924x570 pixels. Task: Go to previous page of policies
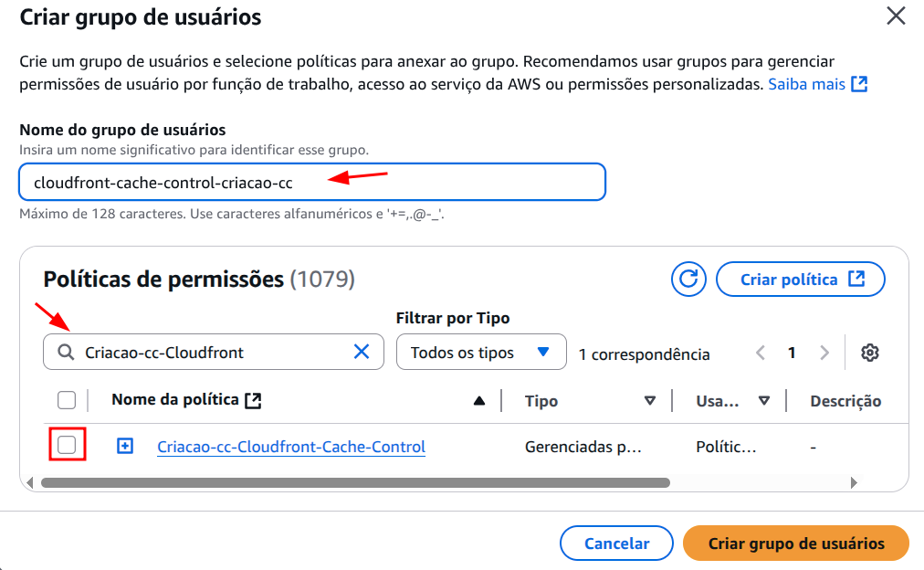pos(760,353)
